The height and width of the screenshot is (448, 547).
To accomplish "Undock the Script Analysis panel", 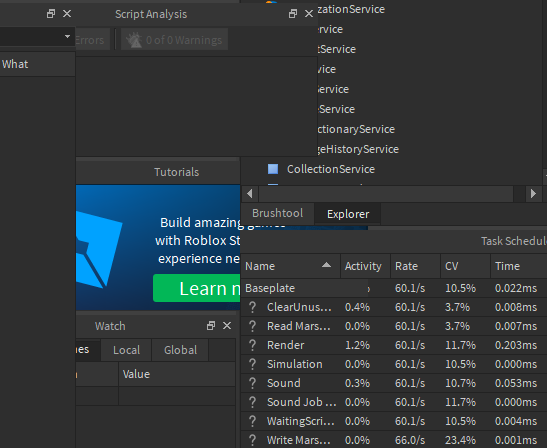I will [x=293, y=14].
